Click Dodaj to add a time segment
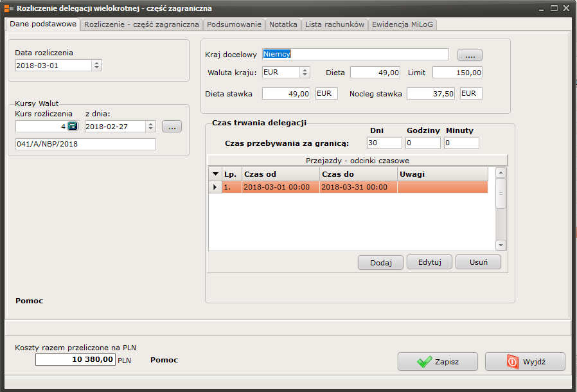577x392 pixels. pyautogui.click(x=381, y=262)
